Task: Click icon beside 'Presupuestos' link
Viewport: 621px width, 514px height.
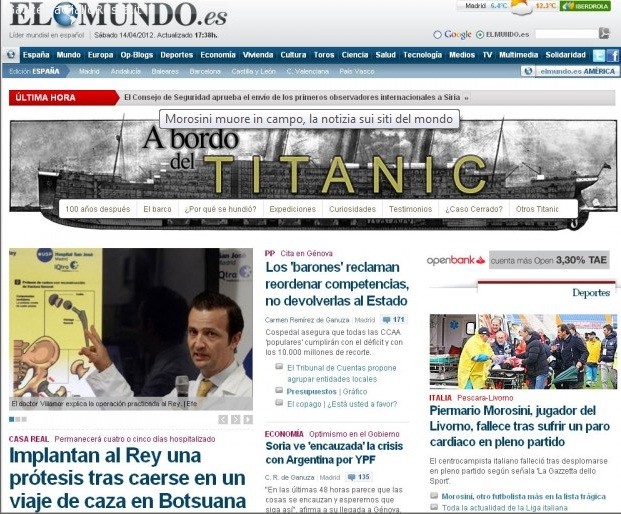Action: coord(279,390)
